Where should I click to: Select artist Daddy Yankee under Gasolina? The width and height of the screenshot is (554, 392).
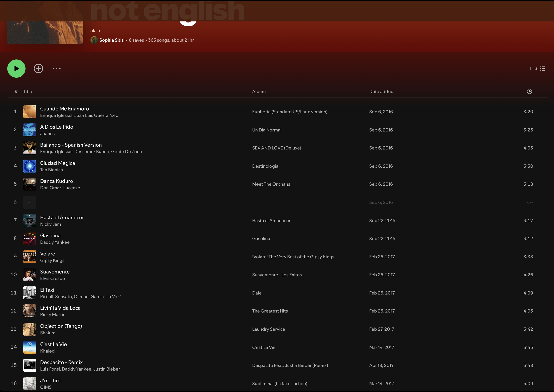(x=55, y=242)
